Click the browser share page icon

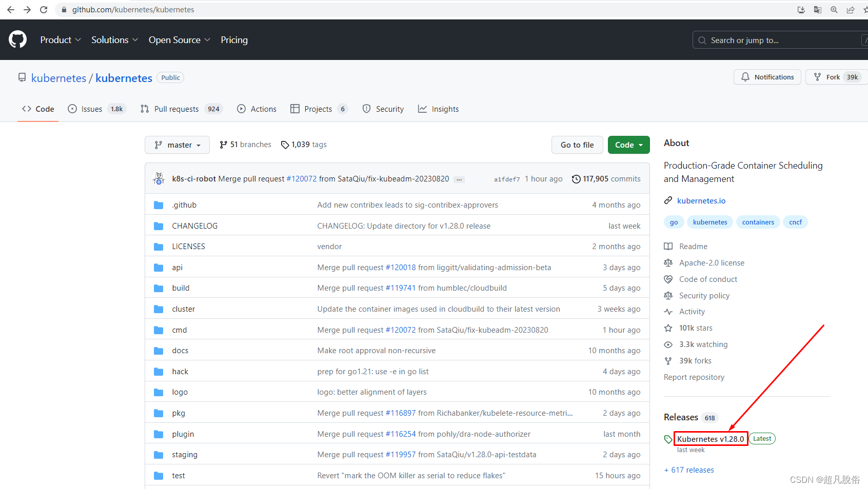pos(851,10)
